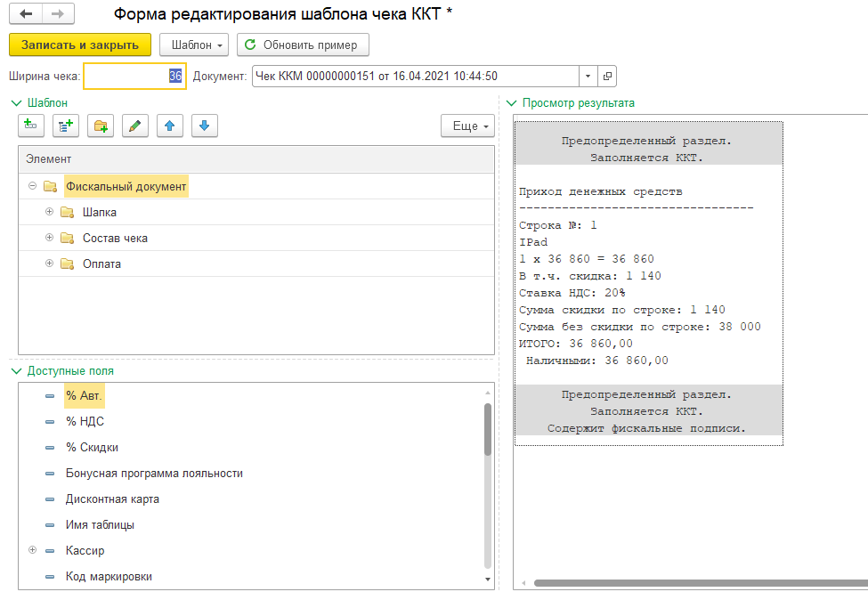
Task: Expand the Кассир field node
Action: point(33,550)
